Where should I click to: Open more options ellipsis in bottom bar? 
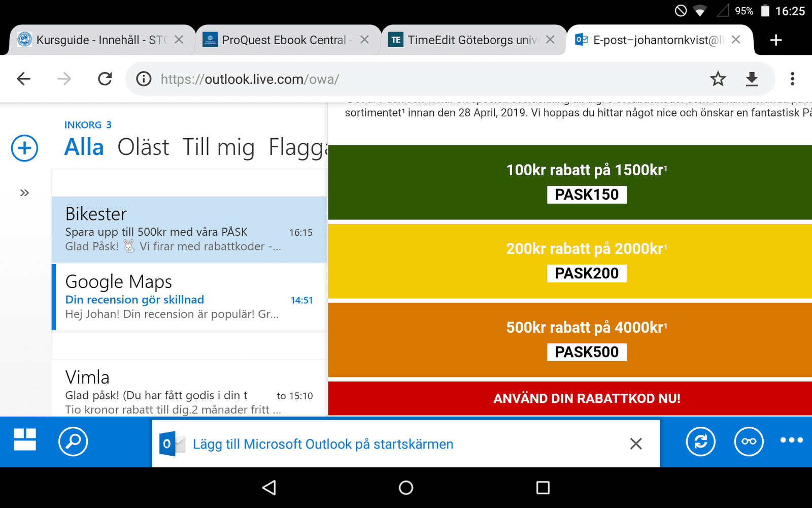tap(792, 440)
